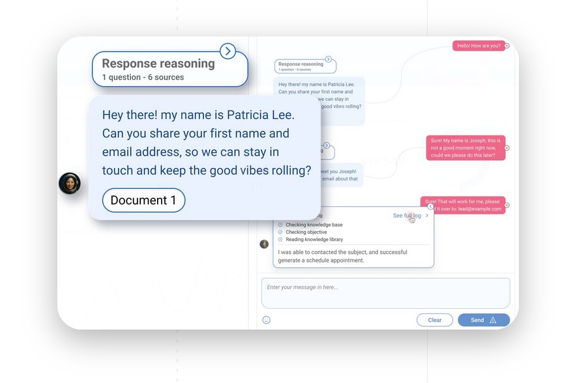Expand the small Response reasoning chevron in chat
Screen dimensions: 588x383
point(328,59)
